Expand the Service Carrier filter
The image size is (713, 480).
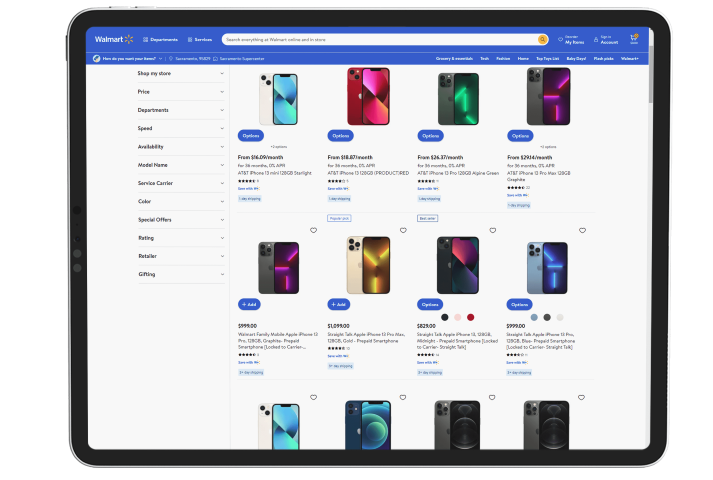(x=181, y=183)
